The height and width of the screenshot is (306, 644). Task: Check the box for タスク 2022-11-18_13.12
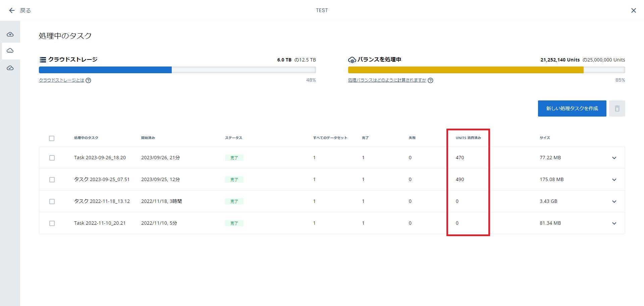52,202
